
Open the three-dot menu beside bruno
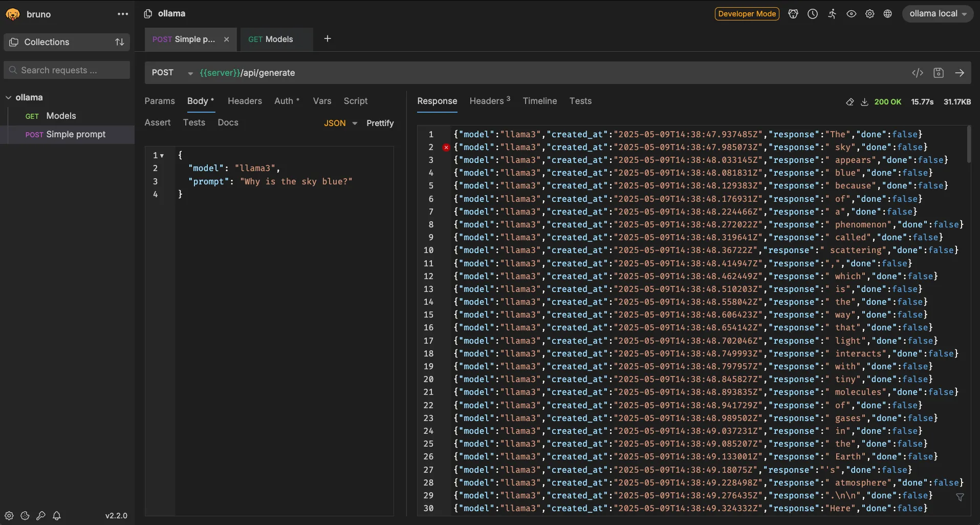(x=123, y=14)
